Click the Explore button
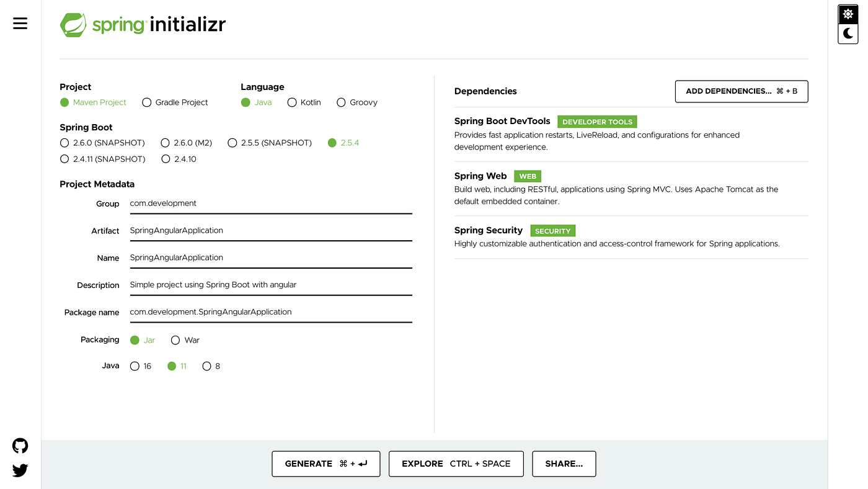Image resolution: width=868 pixels, height=489 pixels. 456,464
